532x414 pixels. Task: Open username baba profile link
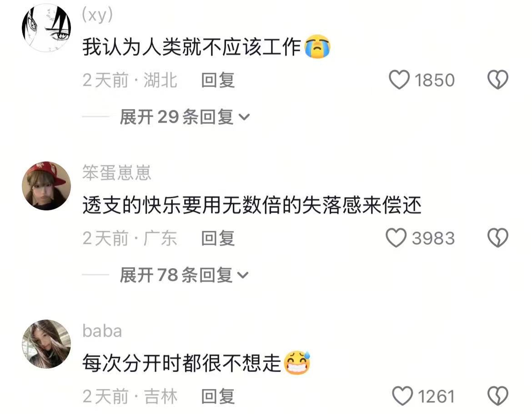coord(102,331)
